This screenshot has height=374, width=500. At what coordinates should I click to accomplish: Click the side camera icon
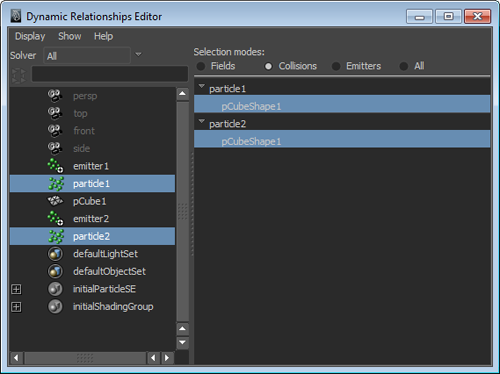click(x=55, y=148)
